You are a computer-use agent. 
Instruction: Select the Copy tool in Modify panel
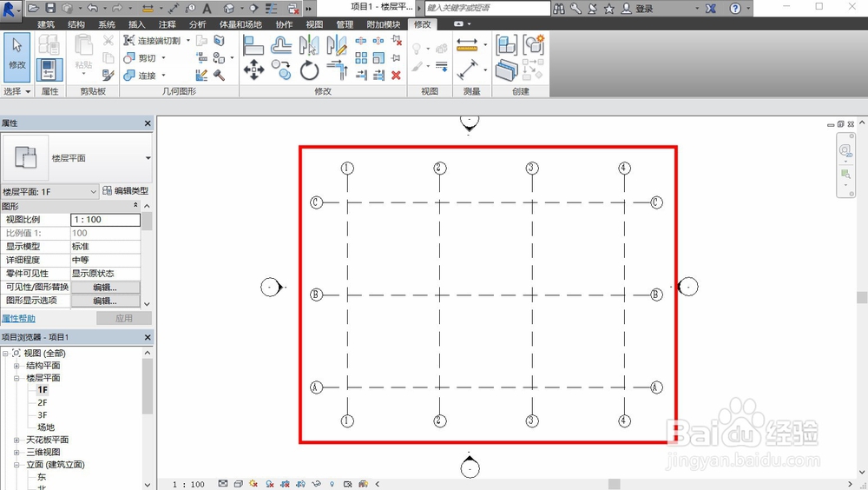[281, 70]
